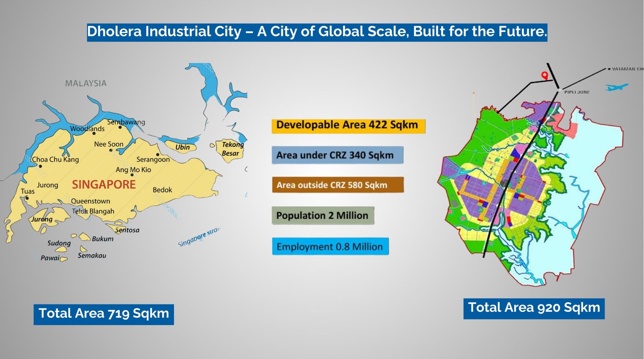Click the Dholera Industrial City title heading
Image resolution: width=644 pixels, height=359 pixels.
coord(317,32)
